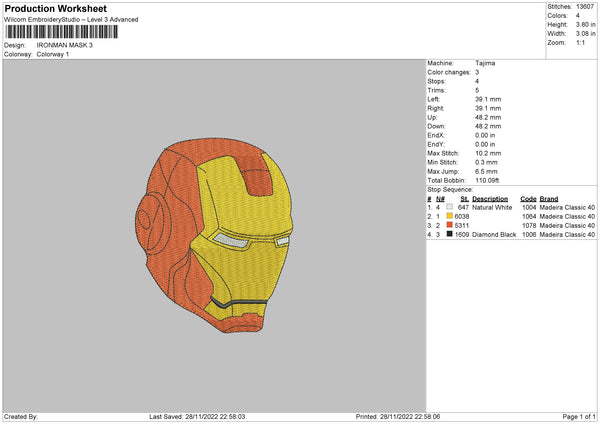Click the Production Worksheet title

[55, 8]
